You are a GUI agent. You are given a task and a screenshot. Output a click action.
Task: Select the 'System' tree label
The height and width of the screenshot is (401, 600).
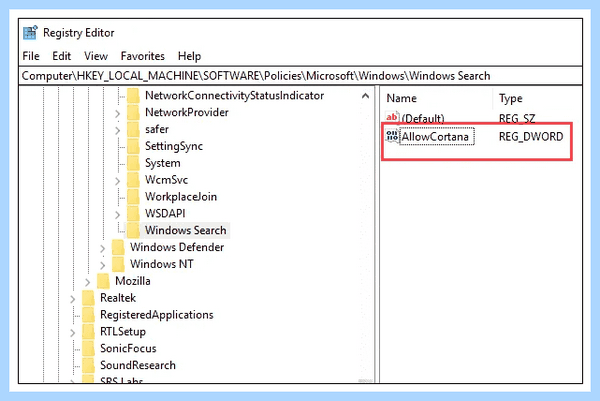(163, 163)
